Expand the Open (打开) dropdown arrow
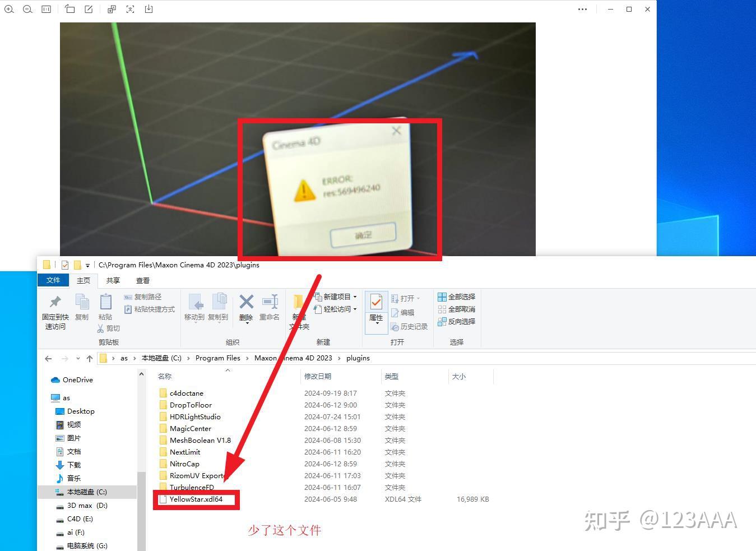Image resolution: width=756 pixels, height=551 pixels. coord(418,298)
